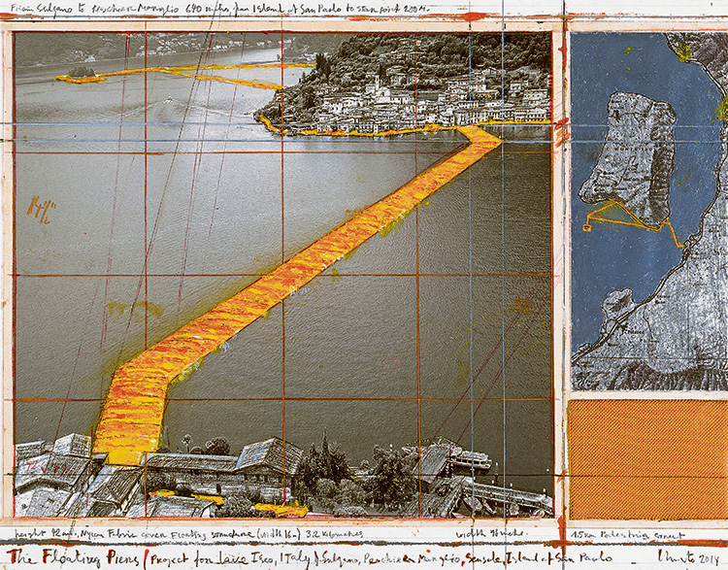728x570 pixels.
Task: Click the signature and 2014 date
Action: point(687,555)
